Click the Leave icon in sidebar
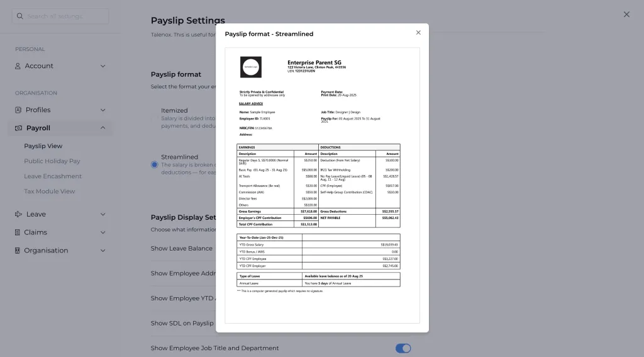The width and height of the screenshot is (644, 357). pos(19,215)
